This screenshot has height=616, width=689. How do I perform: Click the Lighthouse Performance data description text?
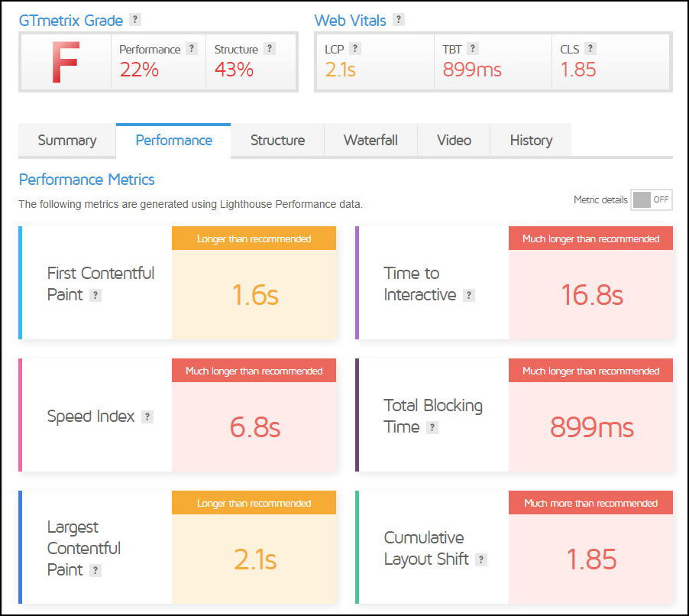[191, 205]
